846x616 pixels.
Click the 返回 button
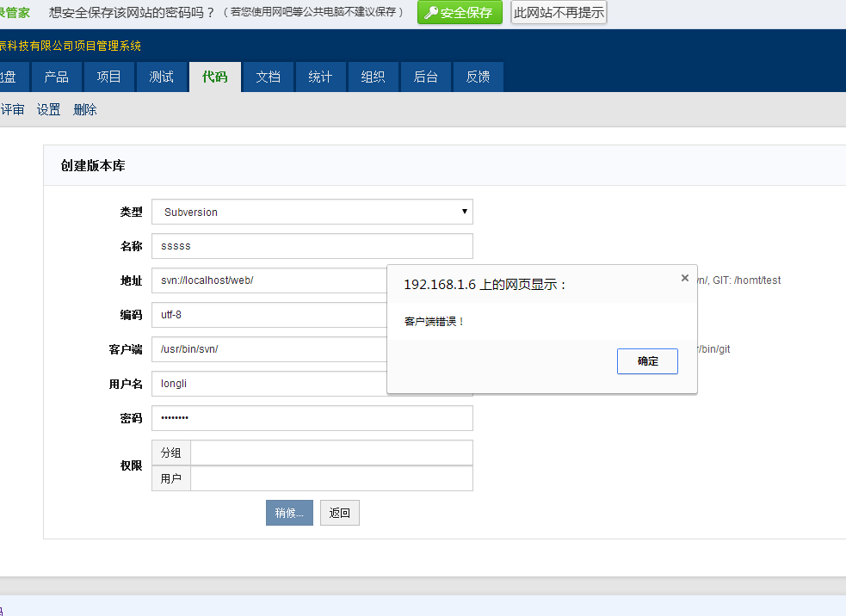(x=339, y=513)
